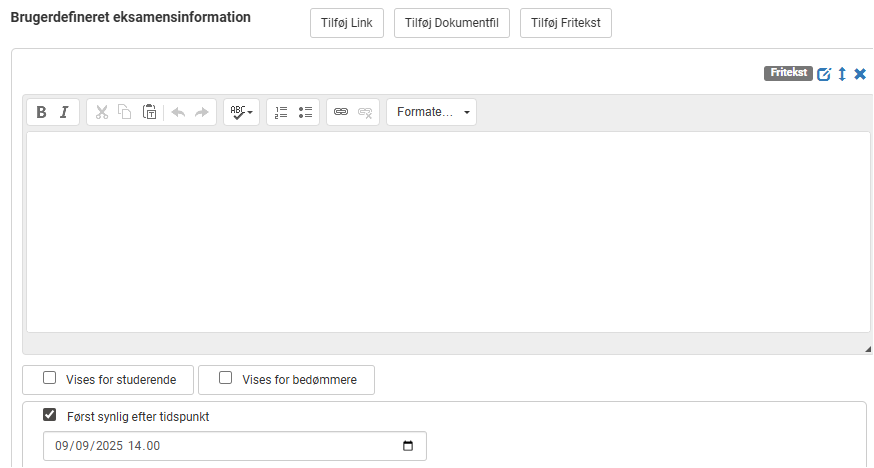Screen dimensions: 874x468
Task: Toggle bold formatting in the editor
Action: [x=41, y=112]
